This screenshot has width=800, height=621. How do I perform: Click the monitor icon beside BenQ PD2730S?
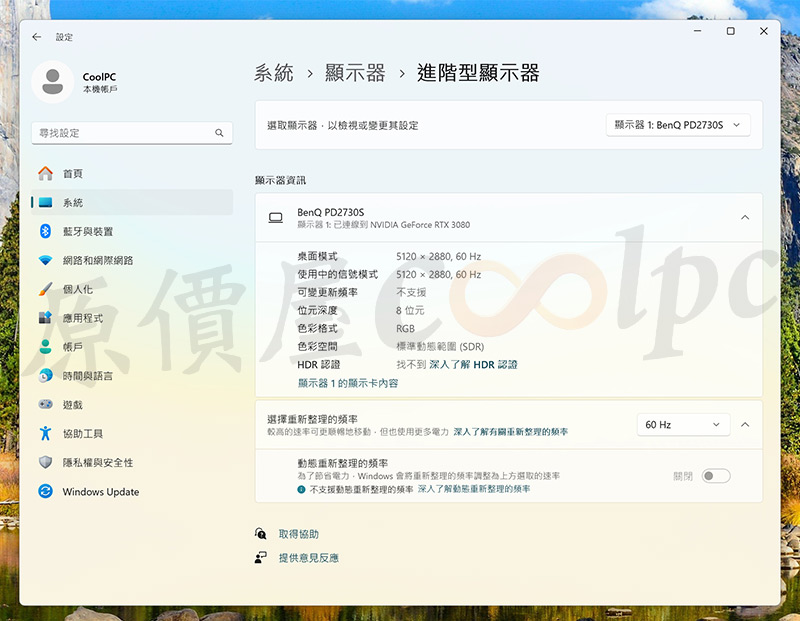click(x=276, y=218)
